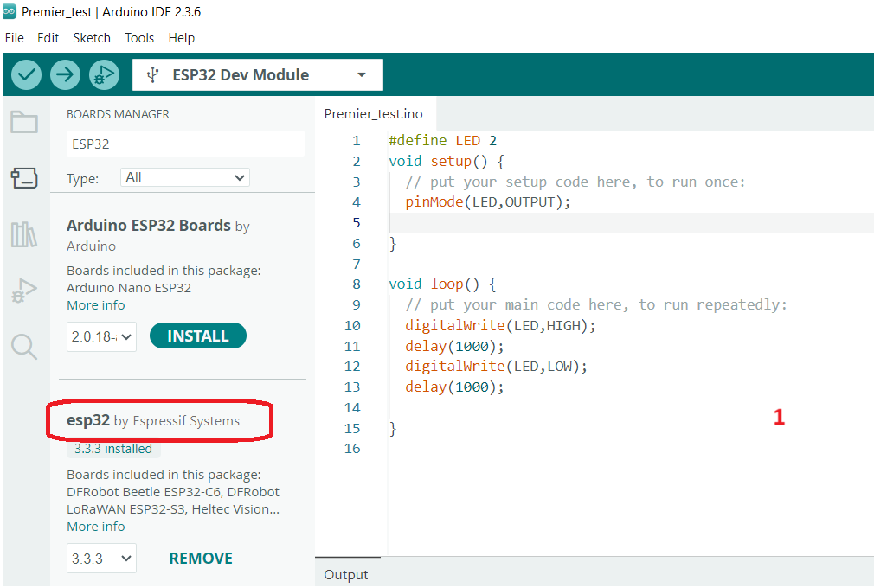Remove the esp32 Espressif package
This screenshot has width=874, height=588.
[201, 559]
